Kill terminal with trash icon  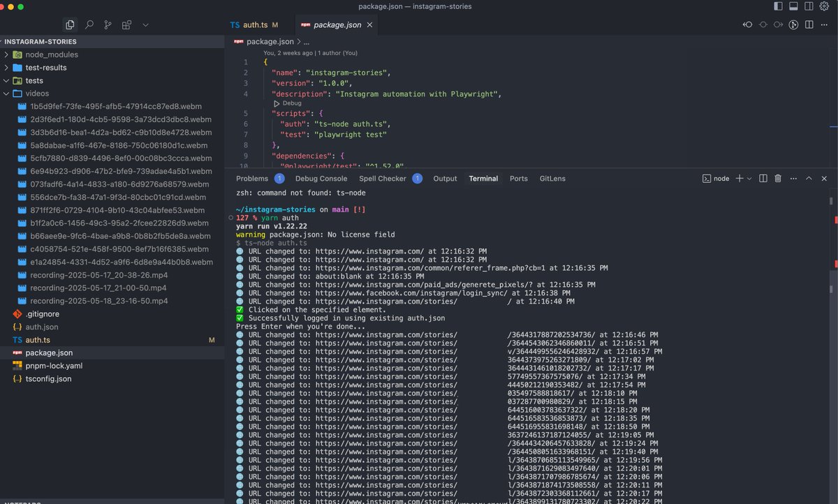tap(778, 179)
